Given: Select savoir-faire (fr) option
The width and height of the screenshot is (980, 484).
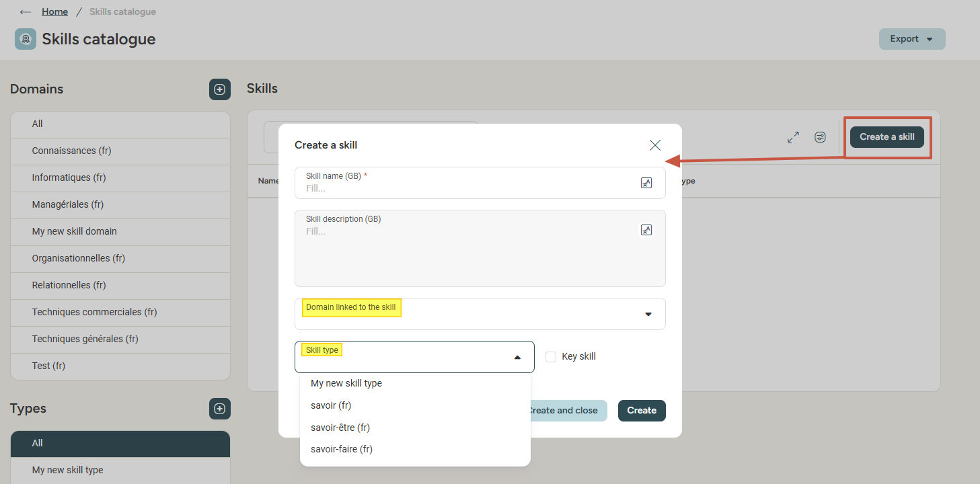Looking at the screenshot, I should 342,449.
